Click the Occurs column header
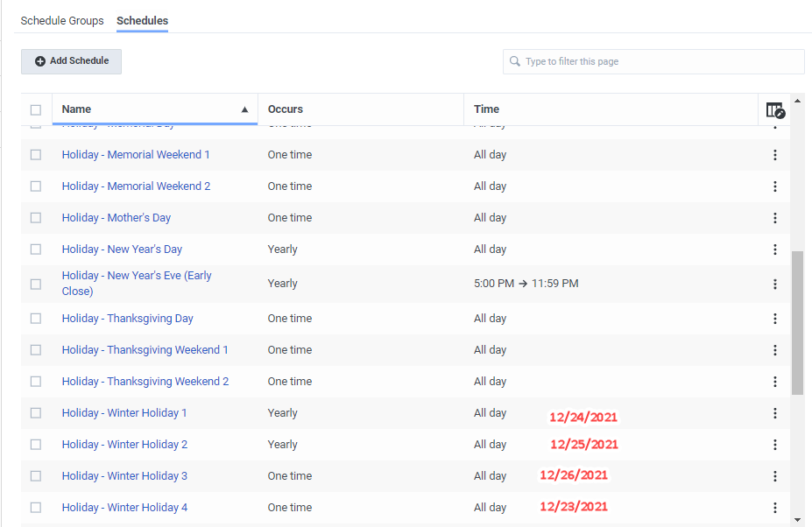The height and width of the screenshot is (527, 812). (x=360, y=109)
